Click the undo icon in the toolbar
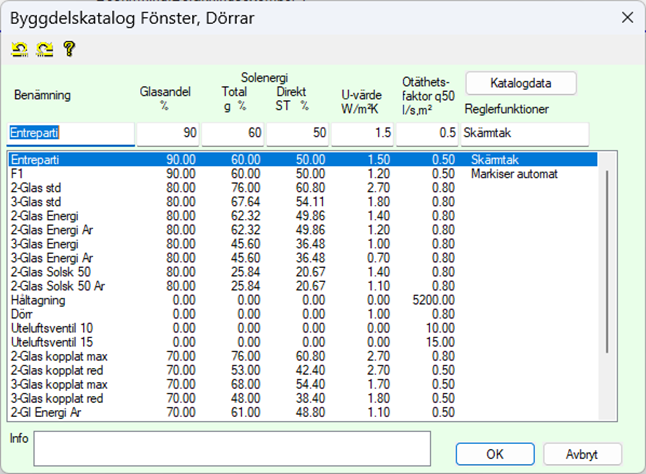This screenshot has height=474, width=646. tap(19, 48)
